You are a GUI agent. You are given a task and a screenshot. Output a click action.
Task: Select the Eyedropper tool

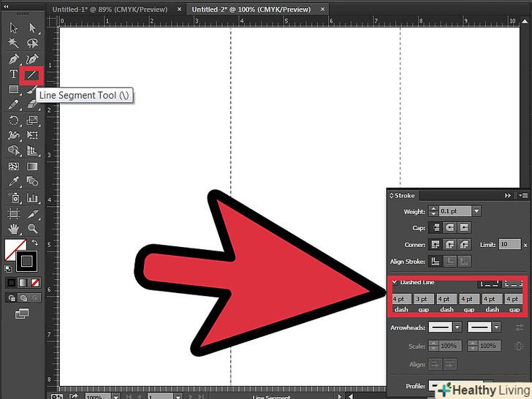(x=14, y=182)
